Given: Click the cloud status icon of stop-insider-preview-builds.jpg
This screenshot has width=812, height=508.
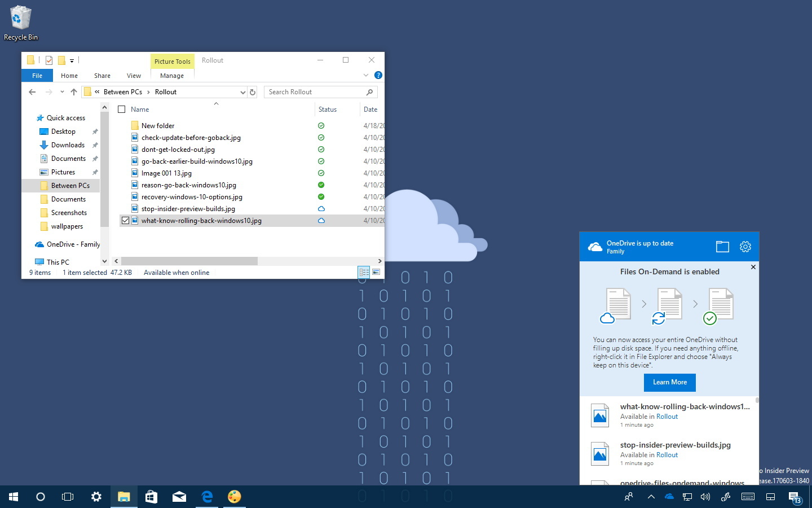Looking at the screenshot, I should pyautogui.click(x=321, y=209).
